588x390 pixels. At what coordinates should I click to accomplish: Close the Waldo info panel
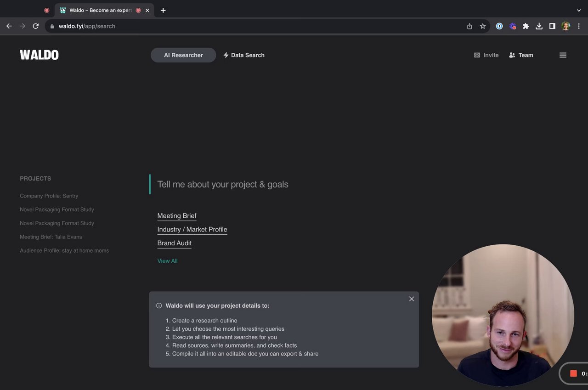tap(412, 299)
